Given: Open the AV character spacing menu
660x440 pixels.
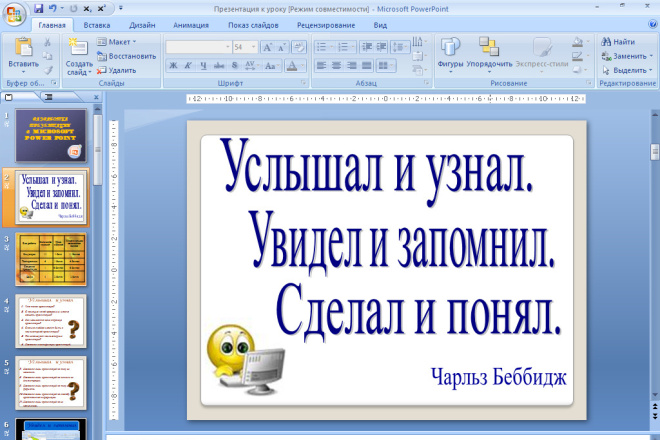Looking at the screenshot, I should click(x=251, y=66).
